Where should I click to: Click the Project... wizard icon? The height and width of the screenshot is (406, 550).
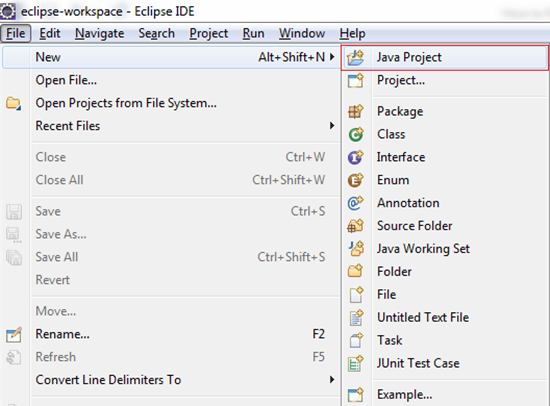tap(356, 80)
